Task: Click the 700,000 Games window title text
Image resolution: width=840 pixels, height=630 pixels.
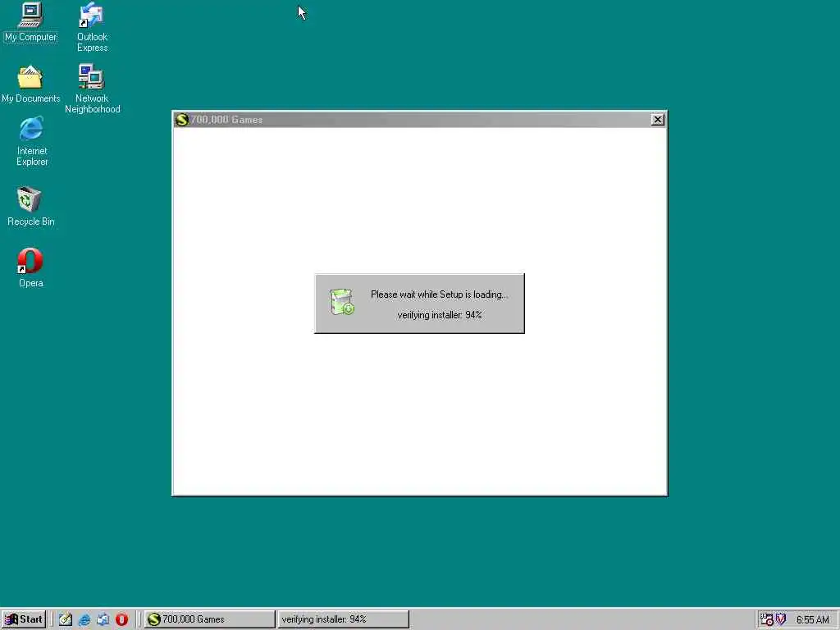Action: pyautogui.click(x=226, y=120)
